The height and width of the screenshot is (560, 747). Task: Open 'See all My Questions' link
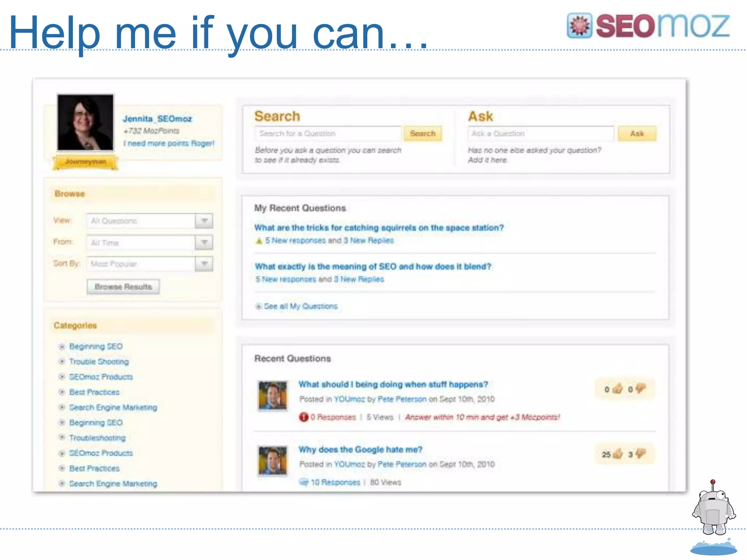300,306
